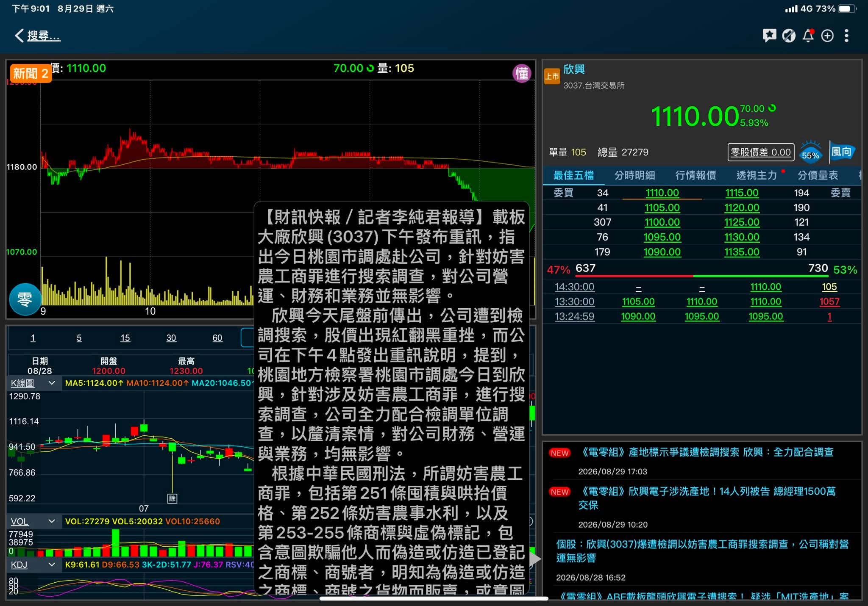Tap the 47% to 53% bid-ask ratio bar

(702, 270)
